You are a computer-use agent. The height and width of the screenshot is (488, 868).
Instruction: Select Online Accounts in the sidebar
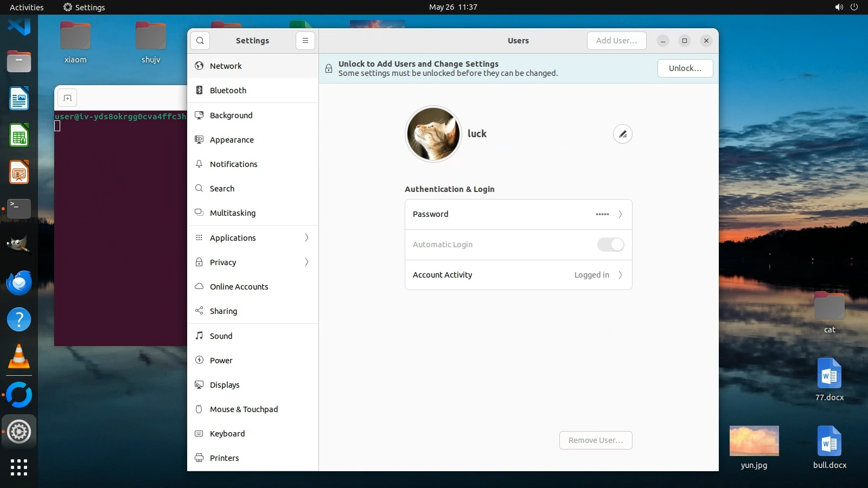coord(239,287)
